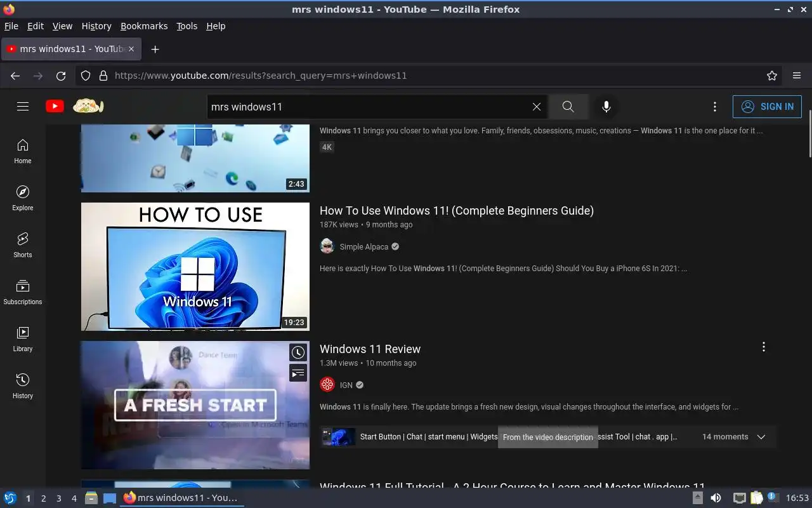
Task: Expand the 14 moments chevron
Action: [761, 437]
